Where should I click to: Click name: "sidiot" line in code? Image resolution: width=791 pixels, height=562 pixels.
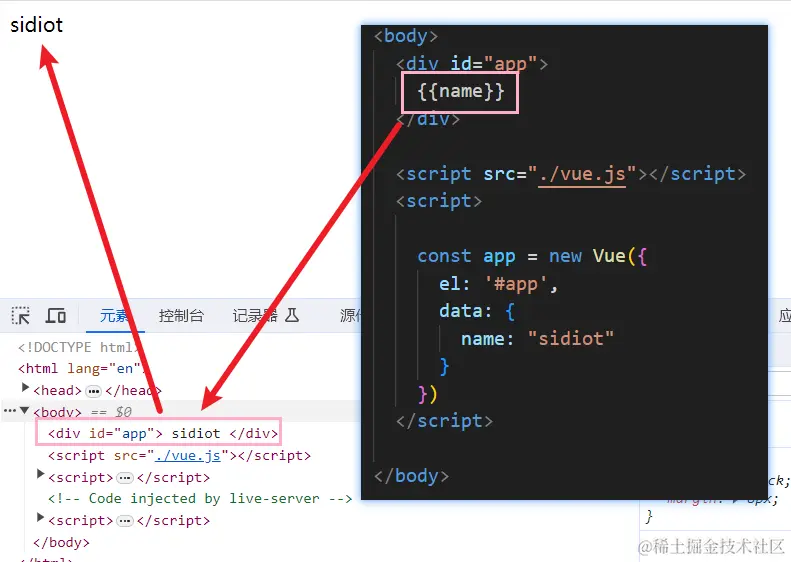537,339
